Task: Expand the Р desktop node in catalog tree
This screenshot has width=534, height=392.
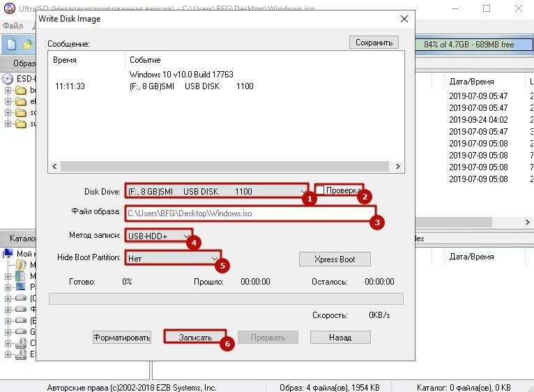Action: coord(8,287)
